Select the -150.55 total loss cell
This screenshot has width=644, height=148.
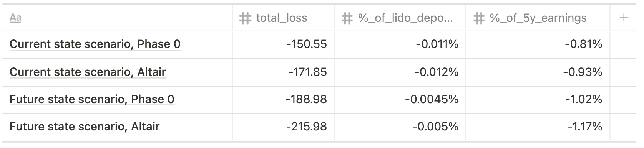tap(284, 44)
